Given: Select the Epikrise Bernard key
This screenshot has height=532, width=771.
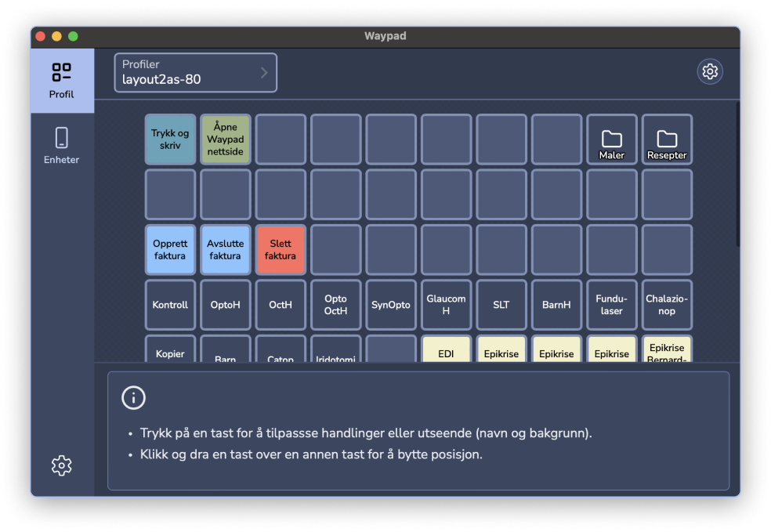Looking at the screenshot, I should [667, 349].
